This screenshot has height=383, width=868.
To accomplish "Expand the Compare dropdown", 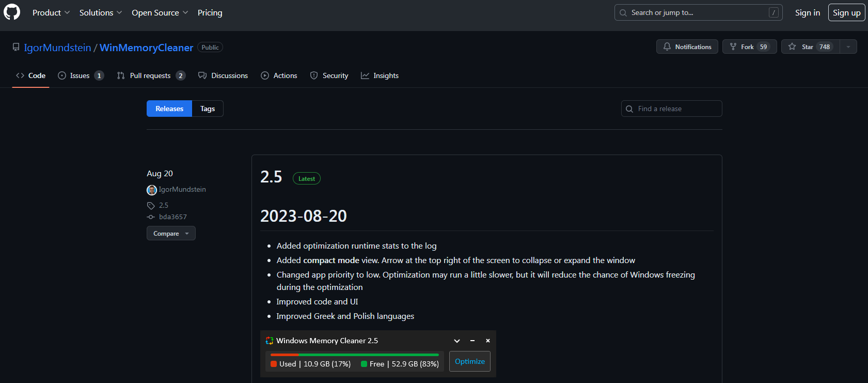I will click(171, 233).
